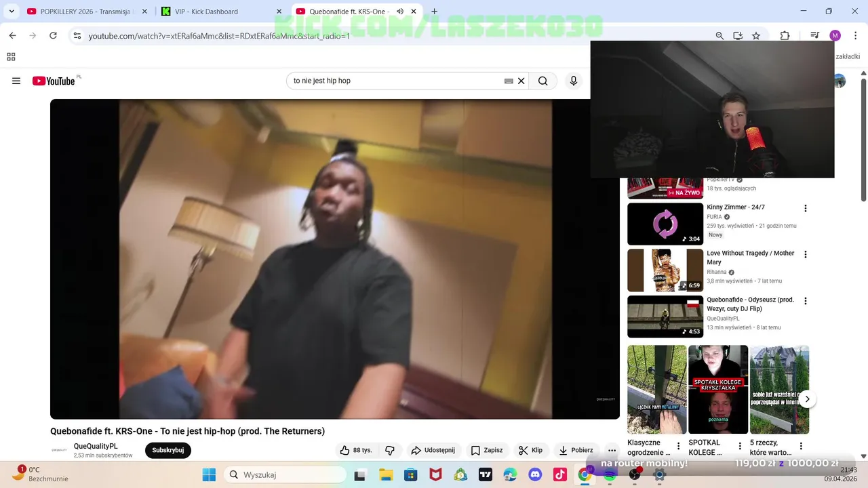Image resolution: width=868 pixels, height=488 pixels.
Task: Create a clip with Klip button
Action: point(531,450)
